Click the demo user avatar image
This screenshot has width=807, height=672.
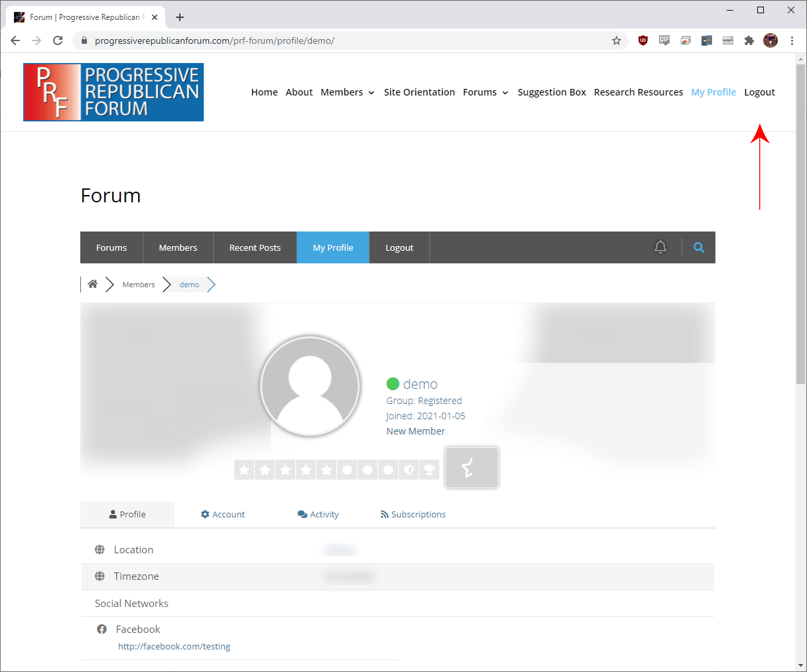point(310,386)
